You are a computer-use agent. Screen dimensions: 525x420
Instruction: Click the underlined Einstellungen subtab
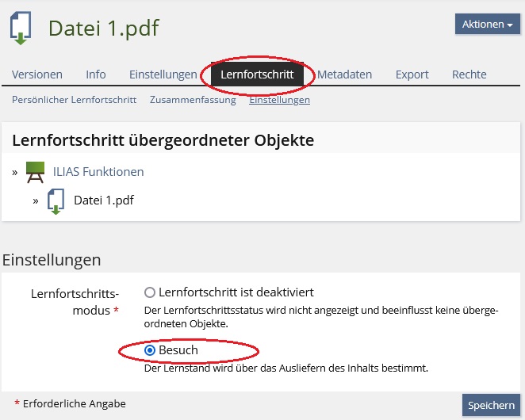click(279, 100)
